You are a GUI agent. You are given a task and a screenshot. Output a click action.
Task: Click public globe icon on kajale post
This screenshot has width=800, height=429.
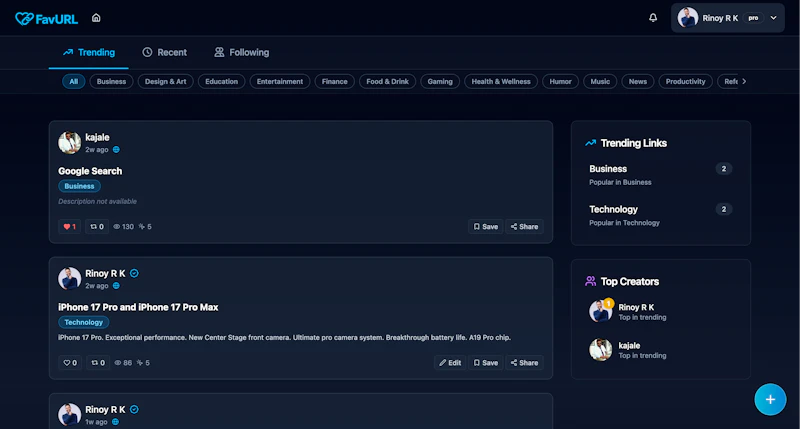(116, 150)
